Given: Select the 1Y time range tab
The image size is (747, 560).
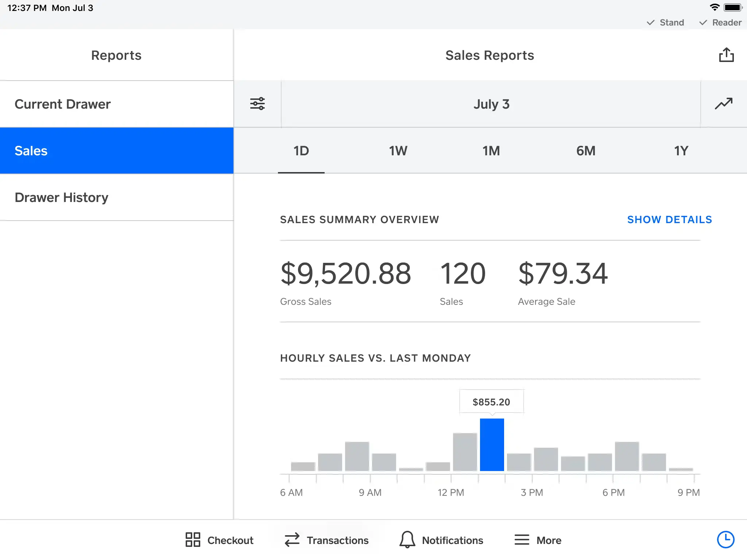Looking at the screenshot, I should (680, 150).
